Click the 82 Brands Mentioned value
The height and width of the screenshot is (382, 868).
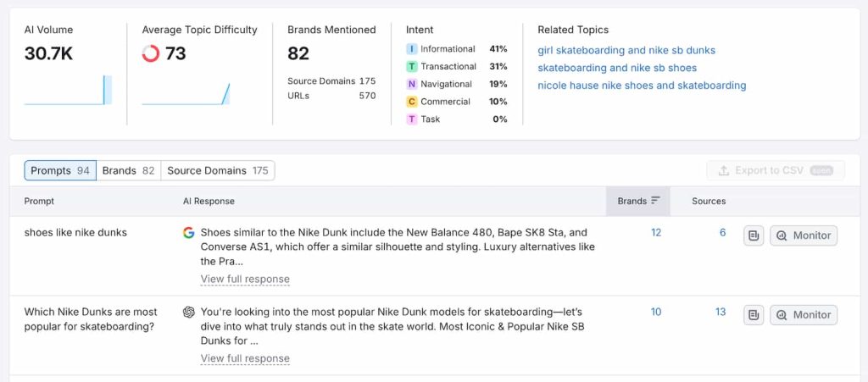[x=298, y=53]
